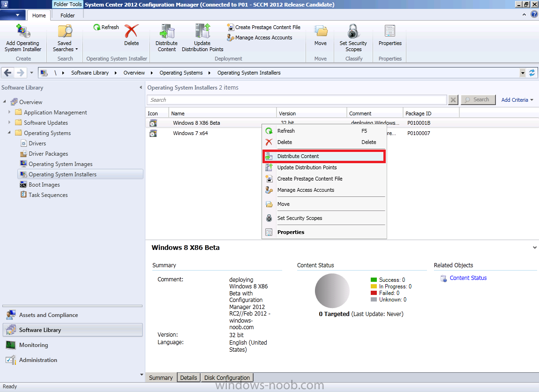539x392 pixels.
Task: Choose Manage Access Accounts in context menu
Action: 324,190
